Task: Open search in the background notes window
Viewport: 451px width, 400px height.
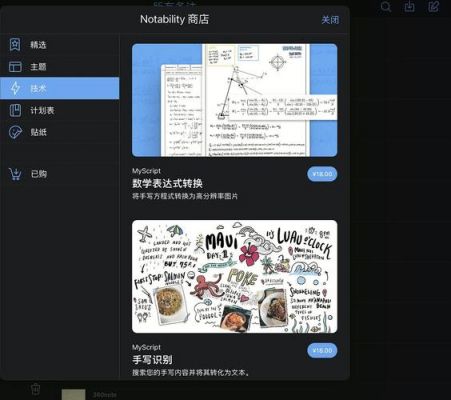Action: 386,7
